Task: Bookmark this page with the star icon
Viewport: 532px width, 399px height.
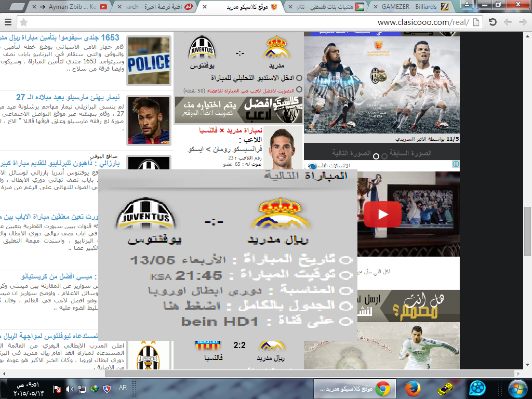Action: click(x=23, y=23)
